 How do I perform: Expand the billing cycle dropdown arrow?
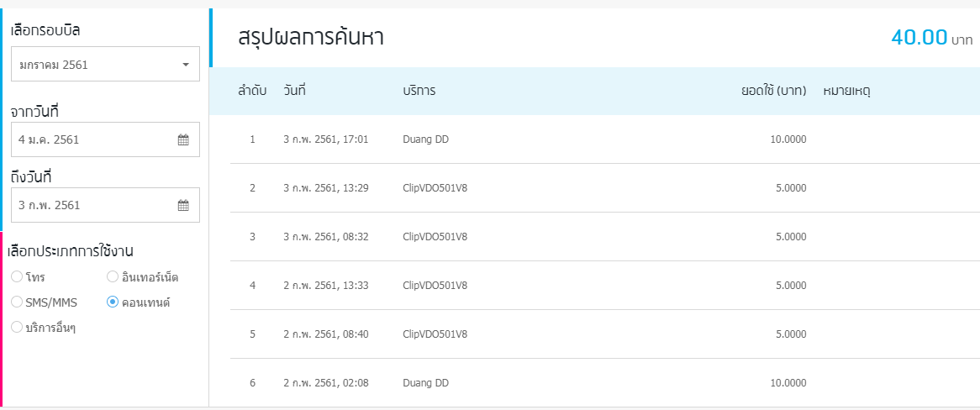pyautogui.click(x=186, y=65)
